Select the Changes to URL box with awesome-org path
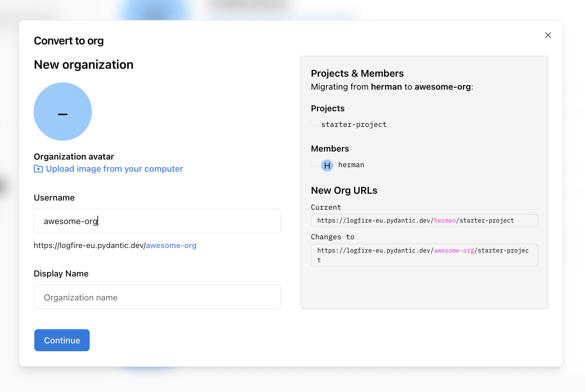Image resolution: width=585 pixels, height=392 pixels. click(424, 255)
